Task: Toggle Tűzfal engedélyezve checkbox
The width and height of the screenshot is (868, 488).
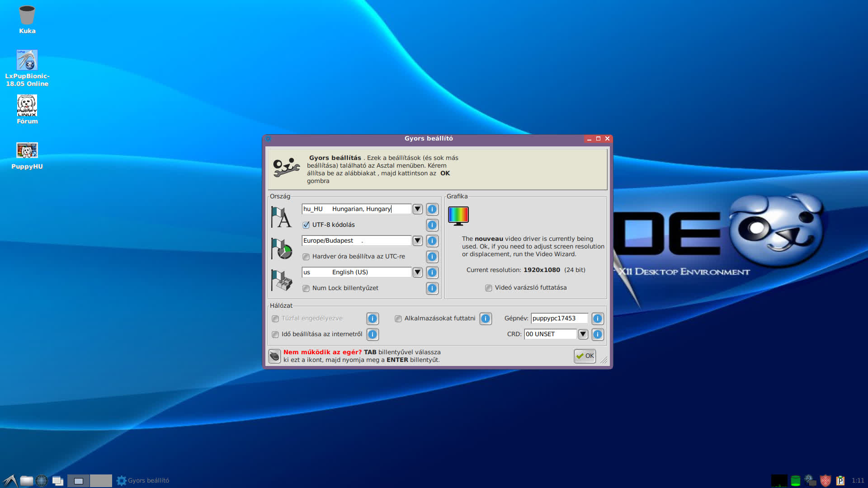Action: [275, 319]
